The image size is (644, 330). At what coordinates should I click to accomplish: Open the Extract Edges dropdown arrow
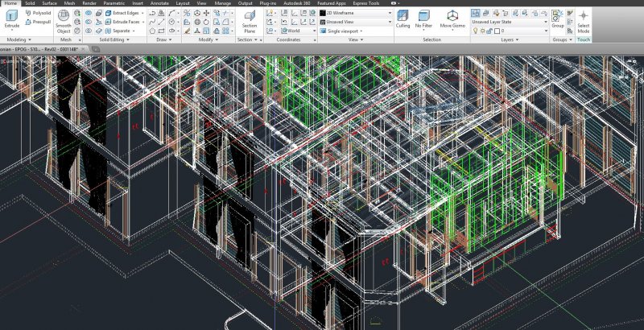pyautogui.click(x=142, y=13)
